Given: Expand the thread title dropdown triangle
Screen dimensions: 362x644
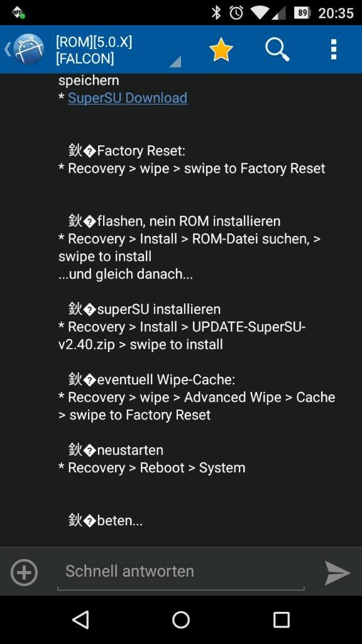Looking at the screenshot, I should pyautogui.click(x=175, y=62).
